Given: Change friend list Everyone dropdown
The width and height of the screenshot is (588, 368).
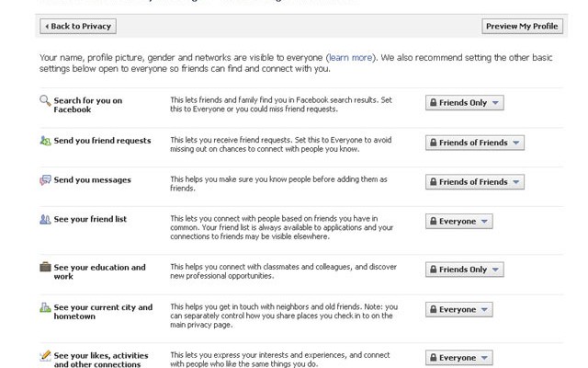Looking at the screenshot, I should pyautogui.click(x=458, y=222).
